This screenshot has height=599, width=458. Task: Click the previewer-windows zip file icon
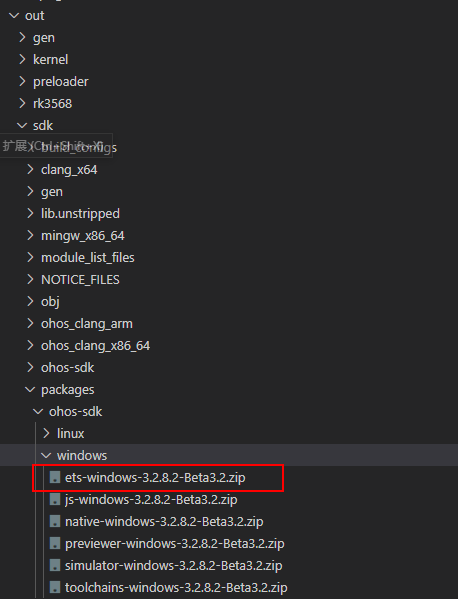[x=55, y=543]
